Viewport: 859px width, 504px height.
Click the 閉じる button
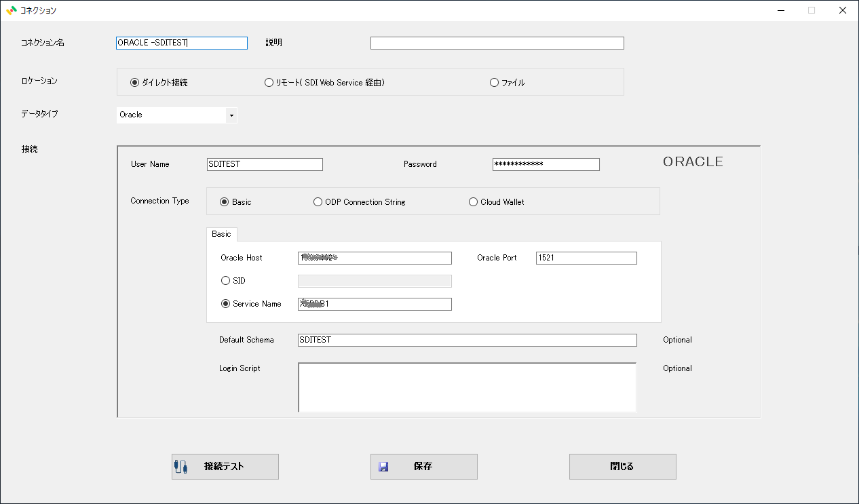(x=623, y=467)
